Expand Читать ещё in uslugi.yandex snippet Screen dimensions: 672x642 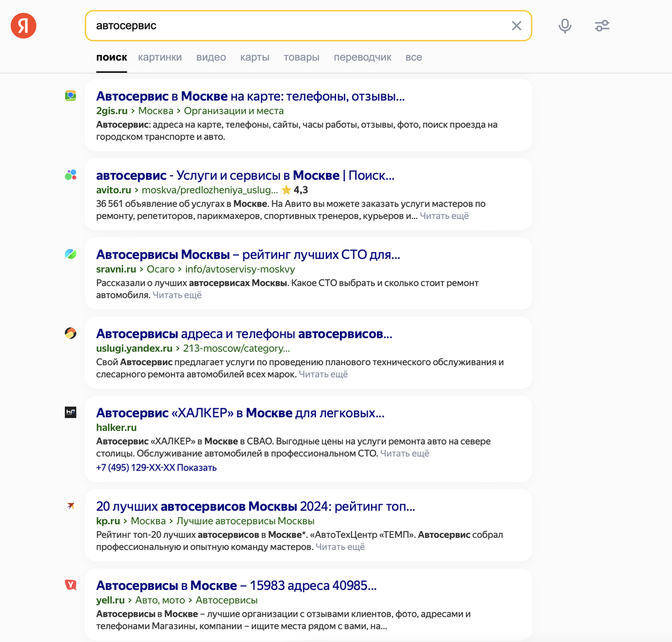[x=323, y=374]
